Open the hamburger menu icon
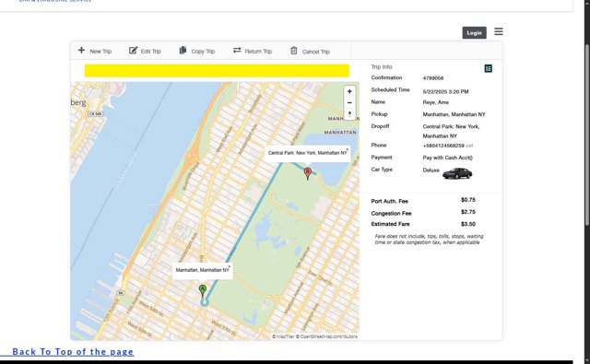 pyautogui.click(x=499, y=31)
